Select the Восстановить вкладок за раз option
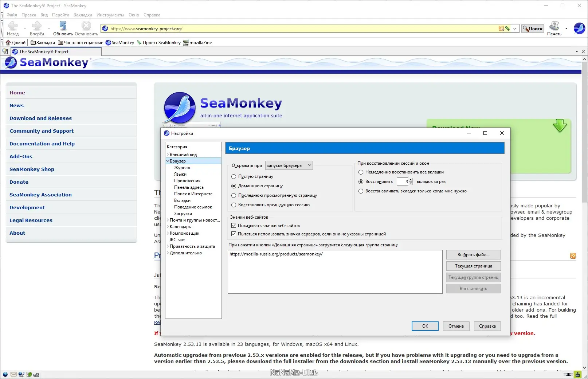 click(361, 182)
